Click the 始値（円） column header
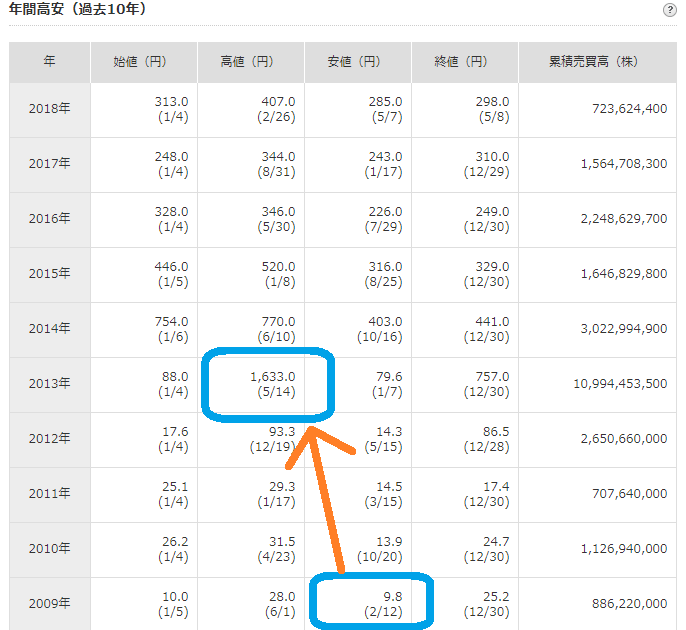This screenshot has width=686, height=630. click(143, 62)
